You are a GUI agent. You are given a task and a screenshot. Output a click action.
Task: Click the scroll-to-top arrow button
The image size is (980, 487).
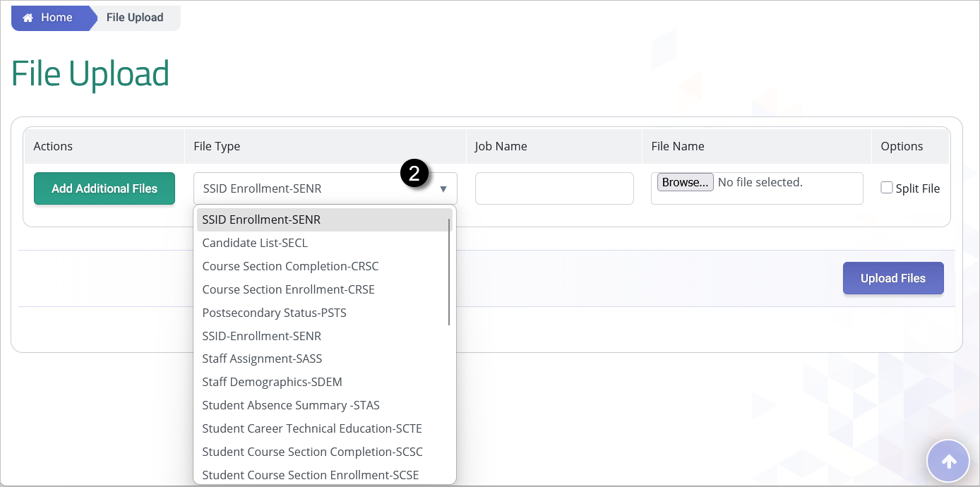948,460
